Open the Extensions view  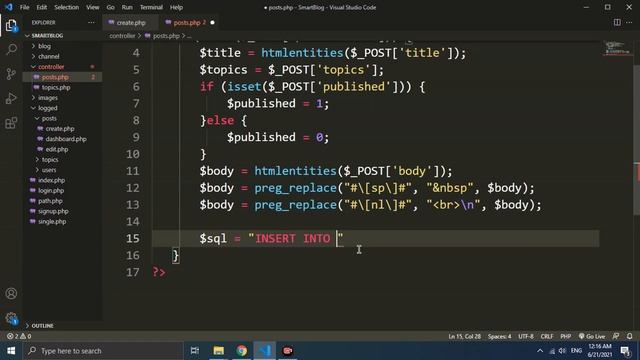pos(11,123)
